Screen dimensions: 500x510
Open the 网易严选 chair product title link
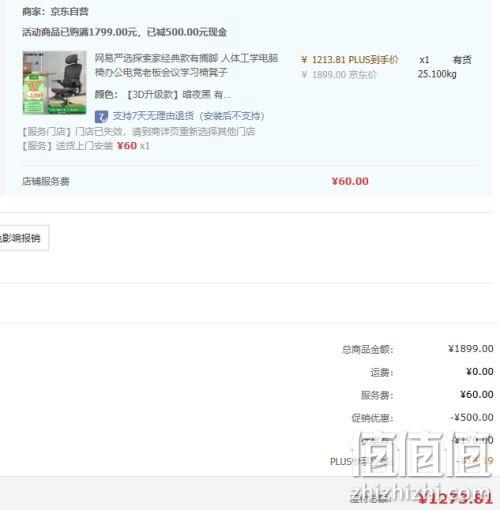(x=186, y=65)
